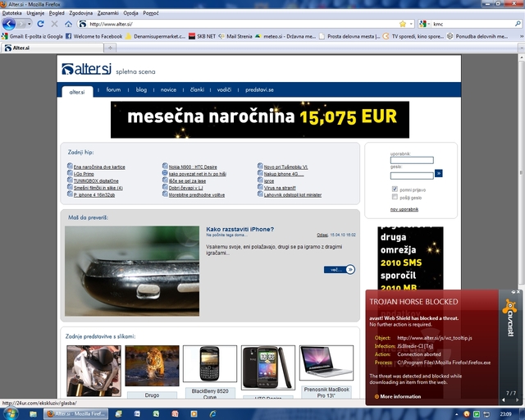
Task: Click the search box containing 'kmc'
Action: coord(472,24)
